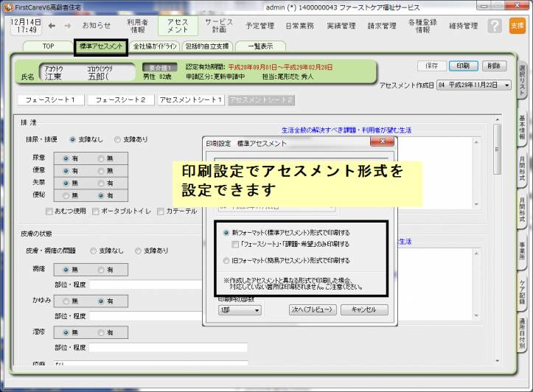Open the 請求管理 menu
Screen dimensions: 533x392
click(383, 26)
